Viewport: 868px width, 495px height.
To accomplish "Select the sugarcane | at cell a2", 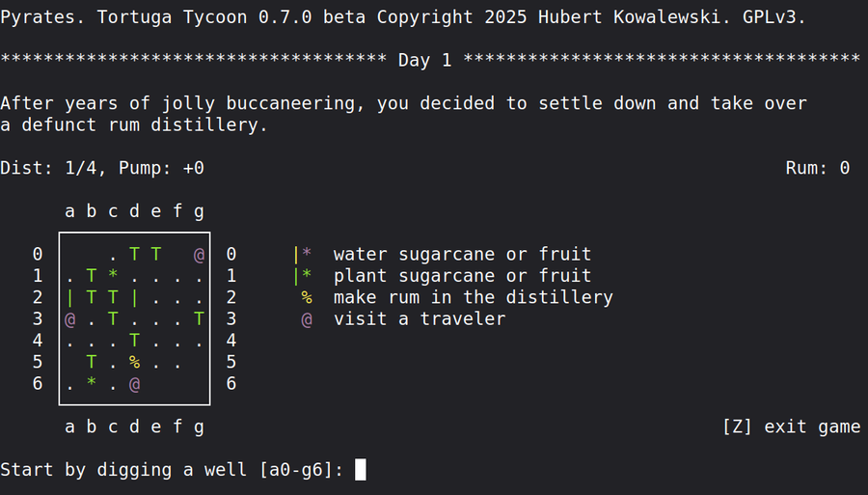I will coord(70,298).
